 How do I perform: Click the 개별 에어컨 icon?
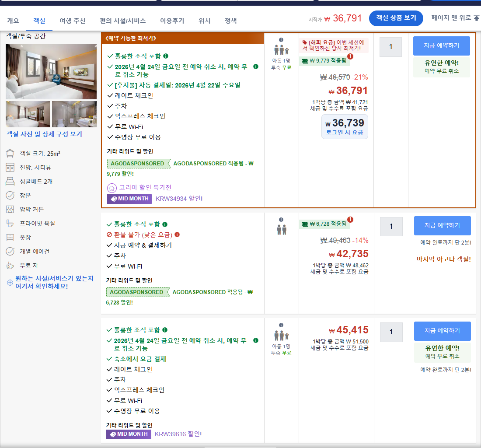[10, 251]
